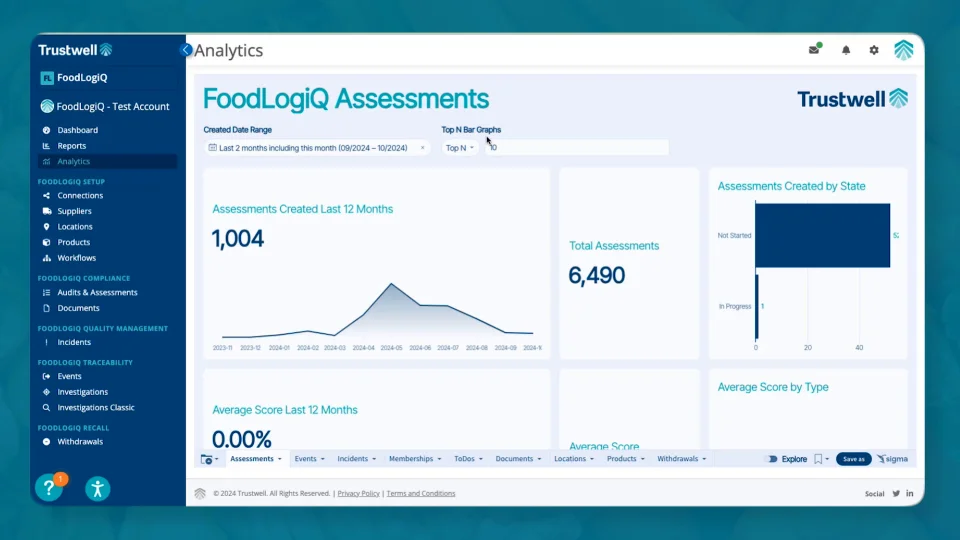Open the notifications bell
Screen dimensions: 960x540
point(846,50)
